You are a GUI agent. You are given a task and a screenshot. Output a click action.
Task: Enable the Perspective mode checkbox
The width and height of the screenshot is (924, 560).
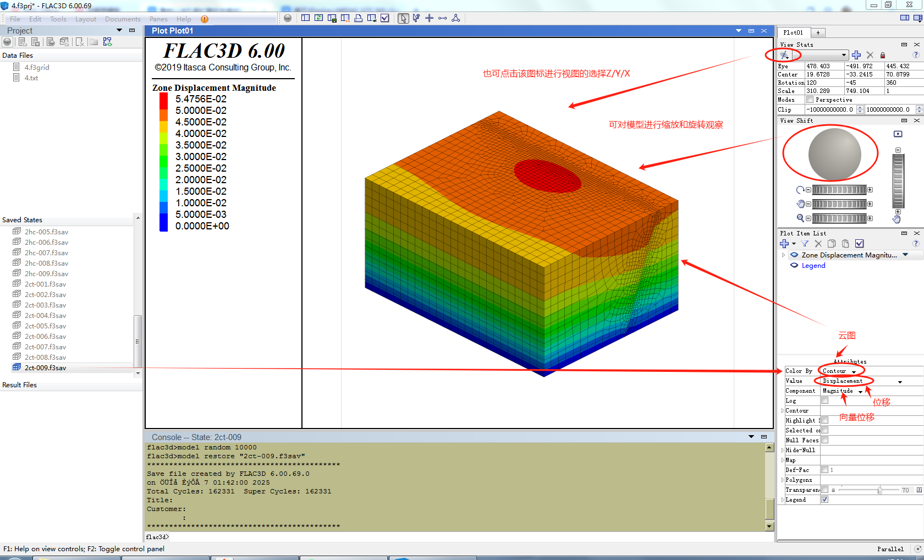[x=810, y=100]
